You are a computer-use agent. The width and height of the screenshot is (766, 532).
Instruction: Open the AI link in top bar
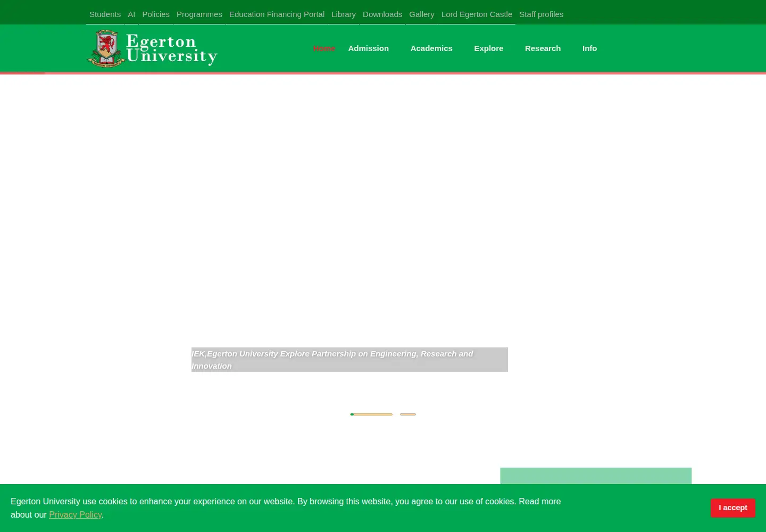pyautogui.click(x=131, y=14)
